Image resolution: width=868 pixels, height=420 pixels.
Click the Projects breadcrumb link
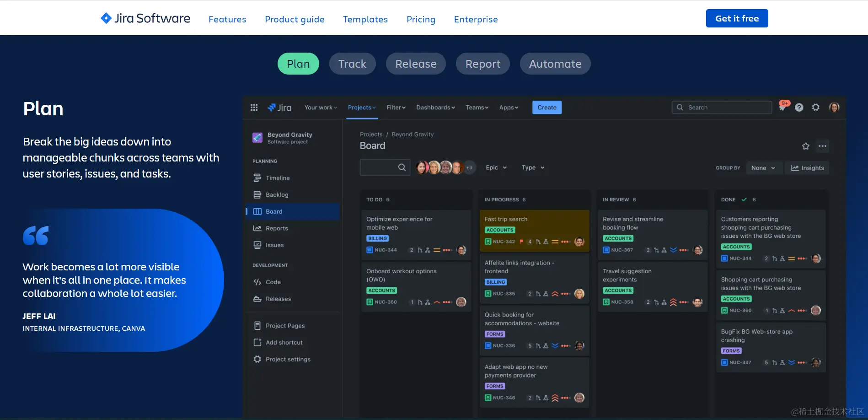point(371,134)
